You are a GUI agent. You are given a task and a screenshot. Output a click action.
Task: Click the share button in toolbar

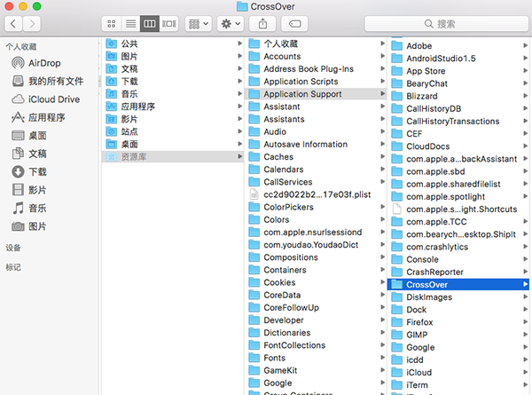coord(262,23)
